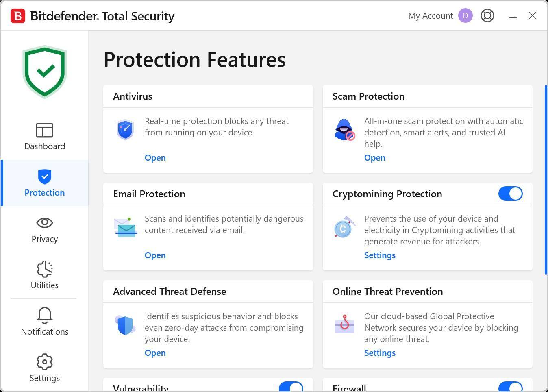
Task: Open the Antivirus feature
Action: [155, 157]
